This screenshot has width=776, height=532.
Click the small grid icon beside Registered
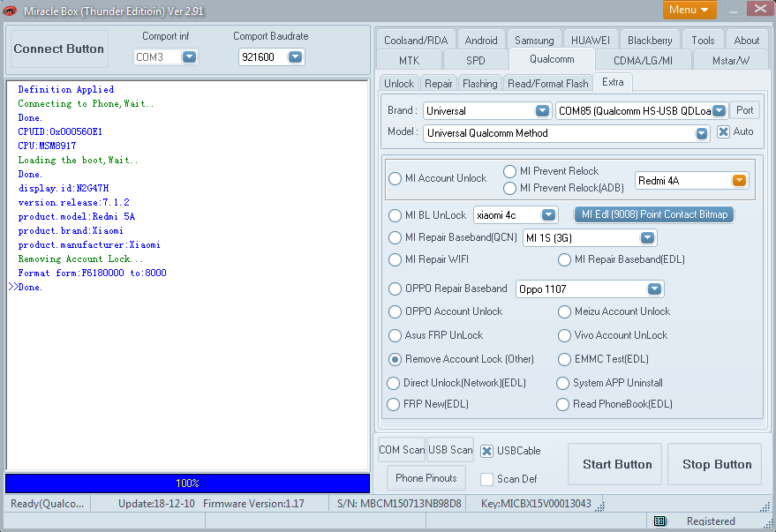tap(659, 521)
